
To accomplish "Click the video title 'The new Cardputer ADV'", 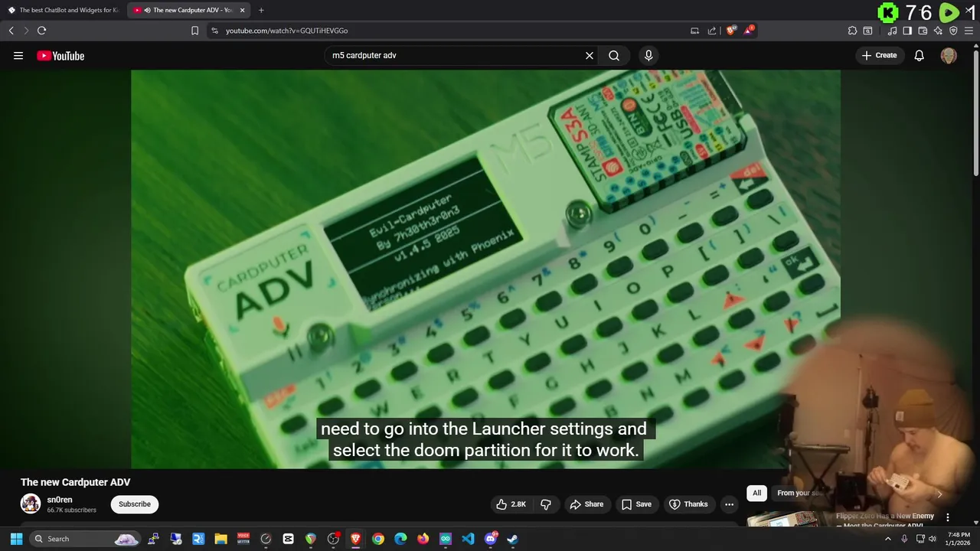I will pos(75,482).
